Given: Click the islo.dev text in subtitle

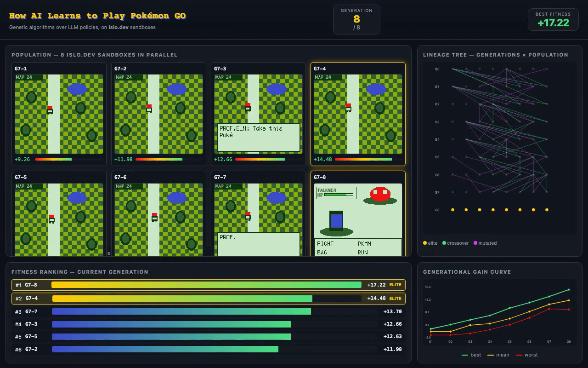Looking at the screenshot, I should tap(119, 27).
